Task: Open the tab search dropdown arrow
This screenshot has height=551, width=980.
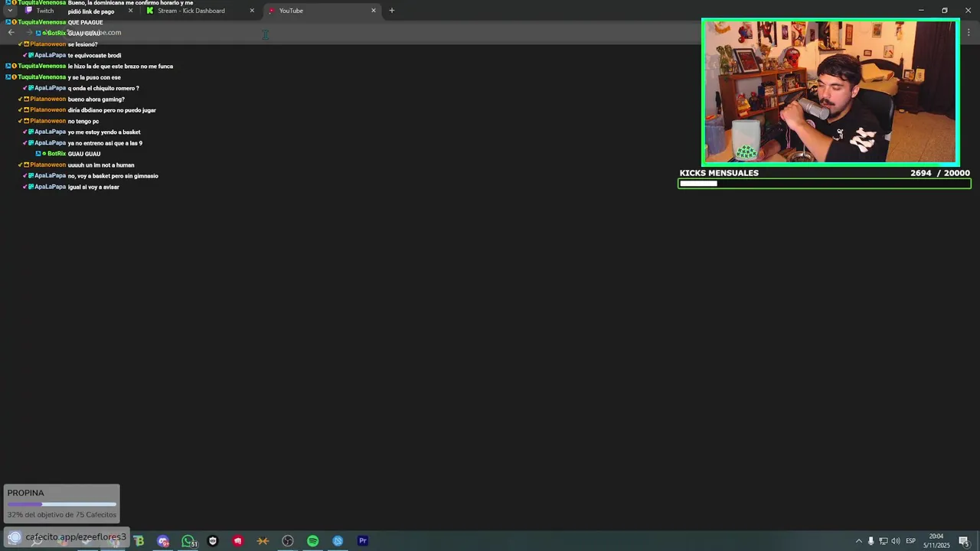Action: [x=10, y=11]
